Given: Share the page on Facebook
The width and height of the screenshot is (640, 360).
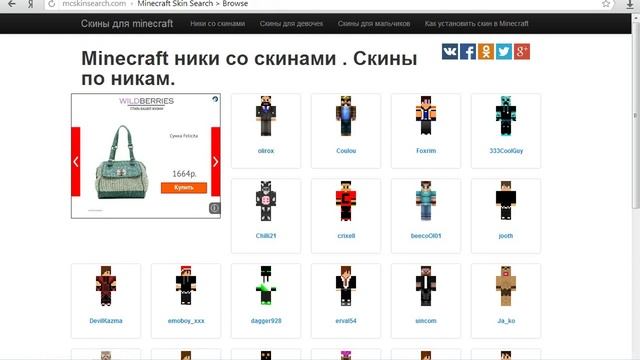Looking at the screenshot, I should pos(468,51).
